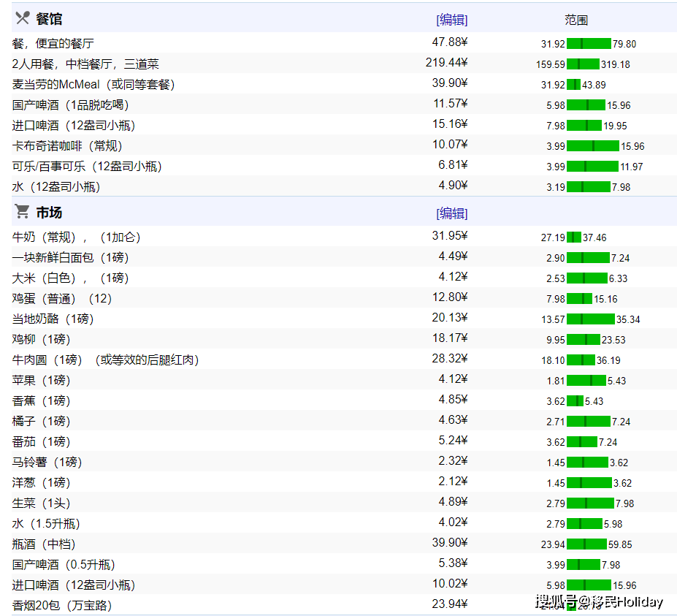Click range bar for 餐，便宜的餐厅

[x=589, y=44]
